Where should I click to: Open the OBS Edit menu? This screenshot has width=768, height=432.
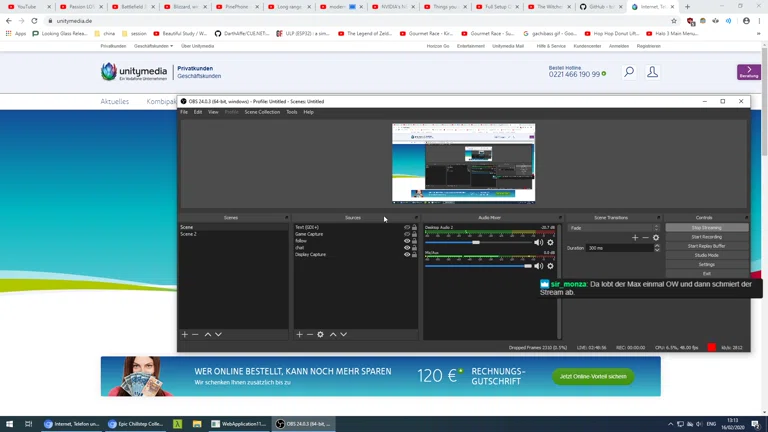tap(197, 112)
